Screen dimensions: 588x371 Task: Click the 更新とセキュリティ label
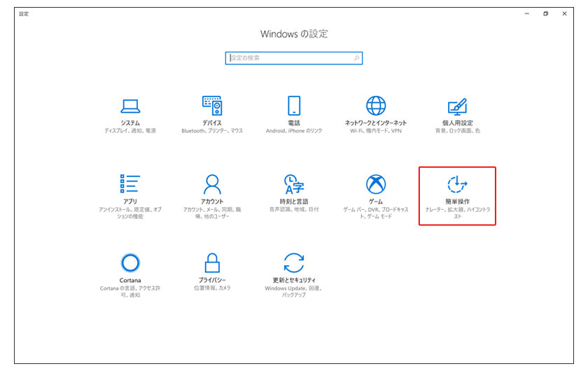click(x=294, y=280)
